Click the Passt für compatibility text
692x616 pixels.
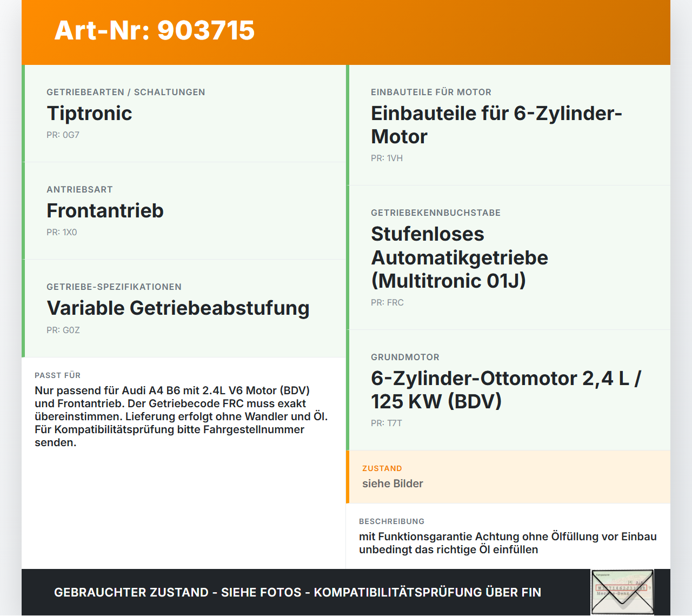182,416
